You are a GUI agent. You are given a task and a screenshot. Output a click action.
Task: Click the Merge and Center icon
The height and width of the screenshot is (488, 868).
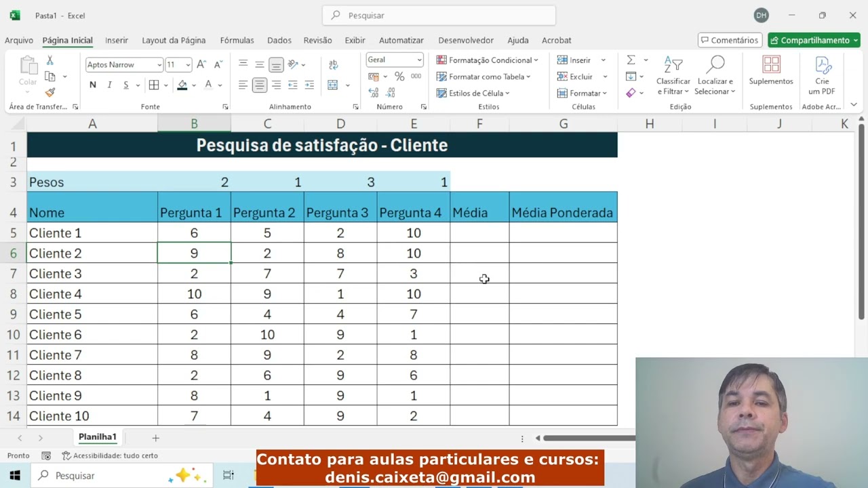tap(333, 85)
